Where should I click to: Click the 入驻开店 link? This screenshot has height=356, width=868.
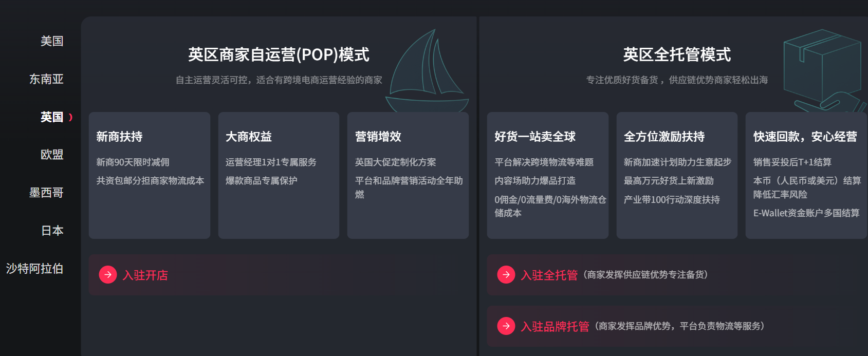[x=145, y=275]
